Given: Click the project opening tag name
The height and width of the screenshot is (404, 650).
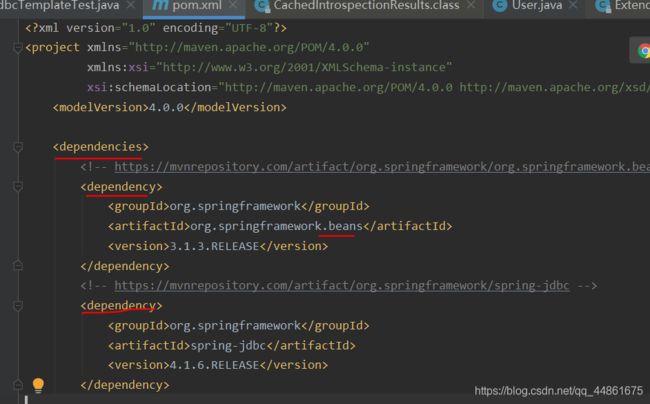Looking at the screenshot, I should point(56,47).
